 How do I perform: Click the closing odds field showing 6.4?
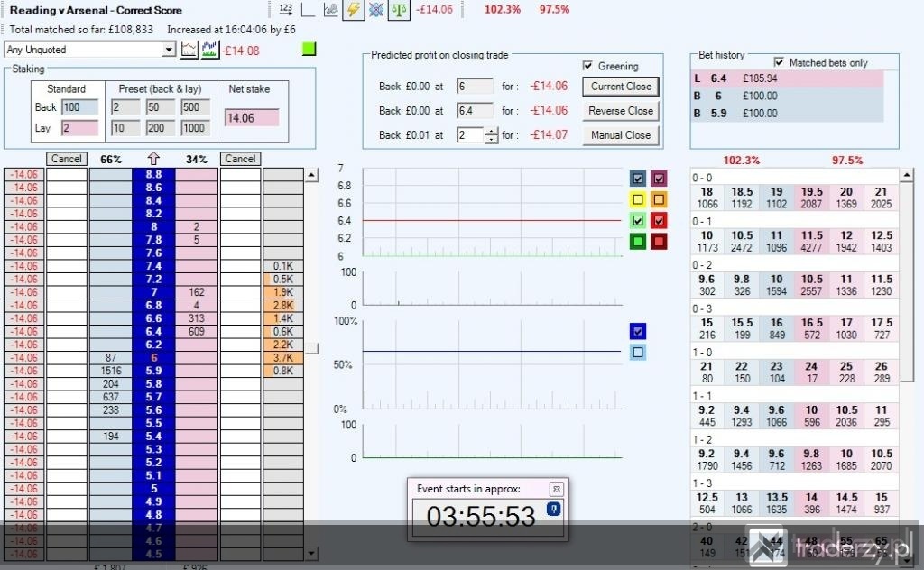pyautogui.click(x=475, y=111)
